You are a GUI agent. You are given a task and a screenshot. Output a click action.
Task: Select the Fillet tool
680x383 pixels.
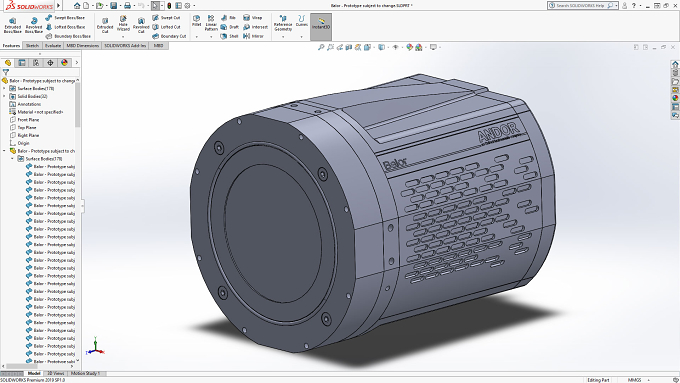click(196, 21)
